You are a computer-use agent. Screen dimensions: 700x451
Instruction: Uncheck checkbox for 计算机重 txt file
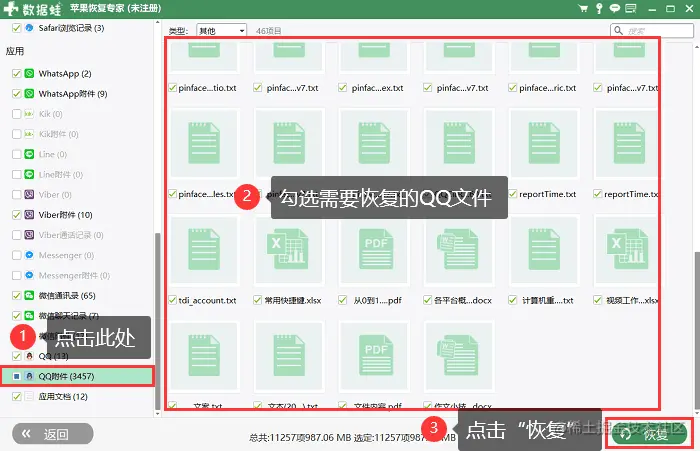tap(512, 300)
